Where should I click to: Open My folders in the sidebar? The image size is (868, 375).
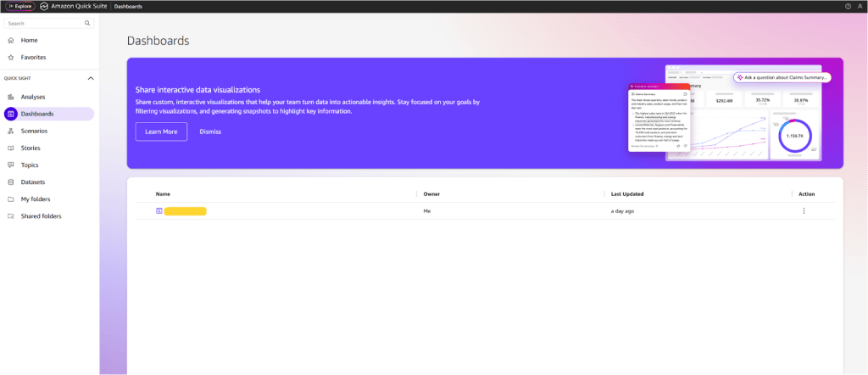pyautogui.click(x=35, y=199)
